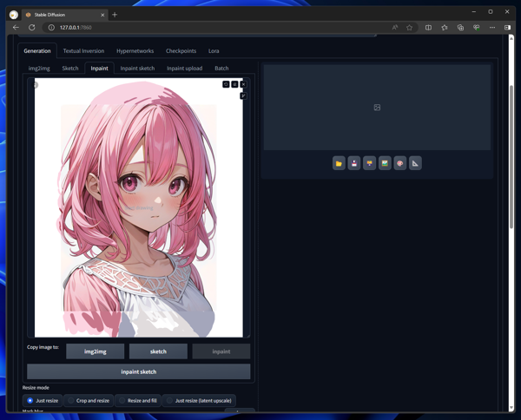Switch to the Inpaint sketch sub-tab
This screenshot has width=521, height=420.
point(137,68)
